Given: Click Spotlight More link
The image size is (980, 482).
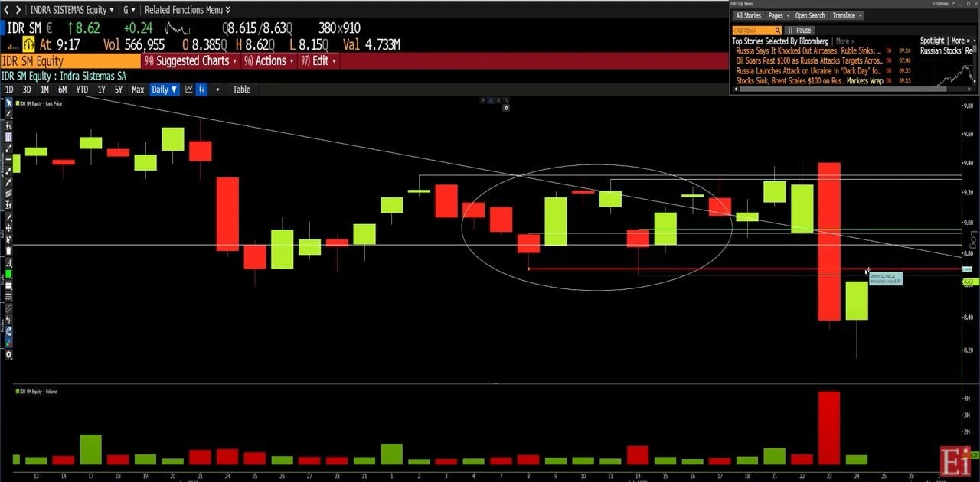Looking at the screenshot, I should tap(959, 41).
